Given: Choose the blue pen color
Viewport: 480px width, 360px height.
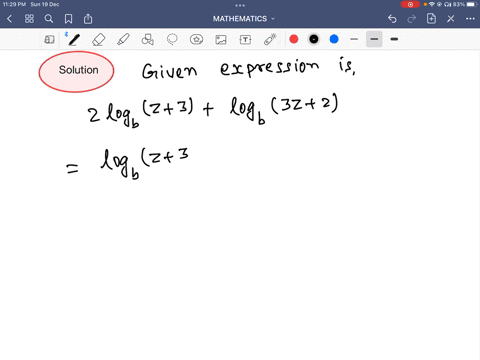Looking at the screenshot, I should click(334, 39).
